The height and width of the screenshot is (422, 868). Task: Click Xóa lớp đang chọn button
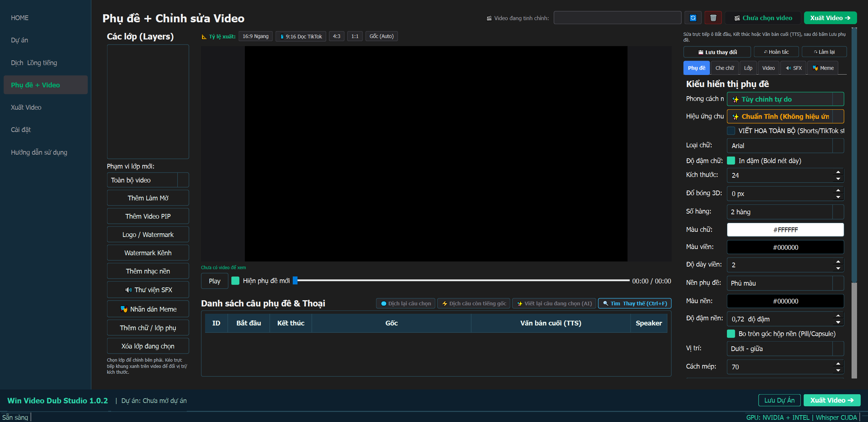pos(148,346)
